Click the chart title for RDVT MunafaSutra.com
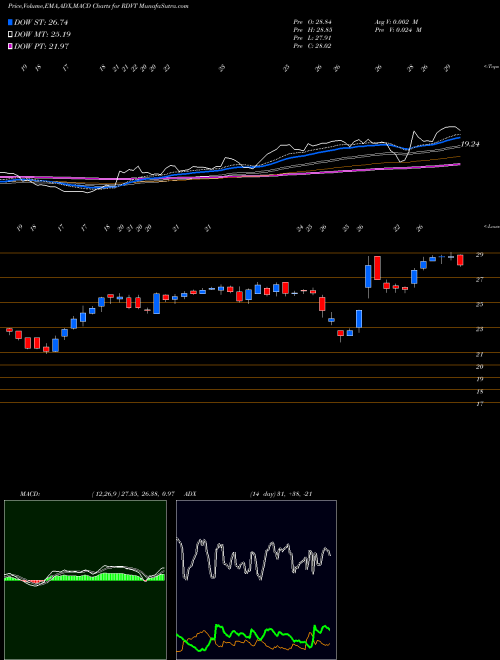The image size is (500, 660). click(x=98, y=6)
